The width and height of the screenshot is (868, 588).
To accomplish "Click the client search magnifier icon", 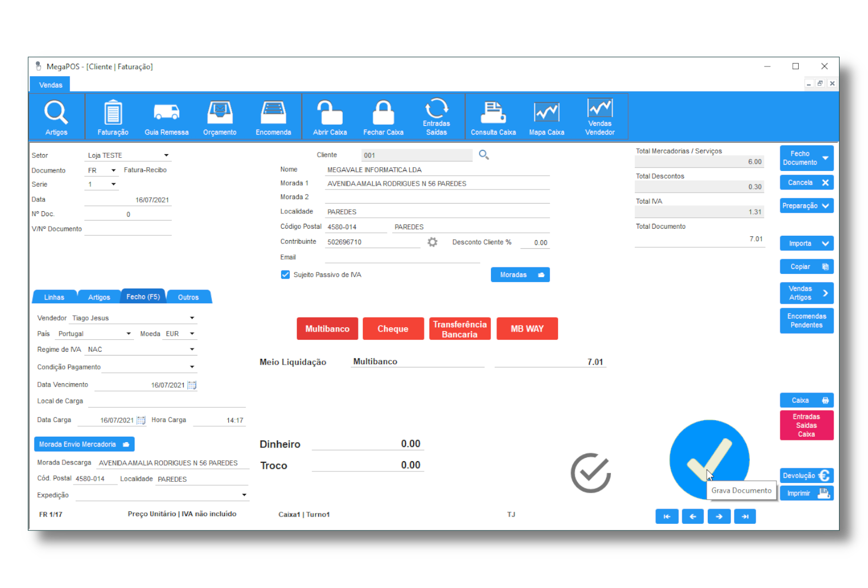I will 484,155.
